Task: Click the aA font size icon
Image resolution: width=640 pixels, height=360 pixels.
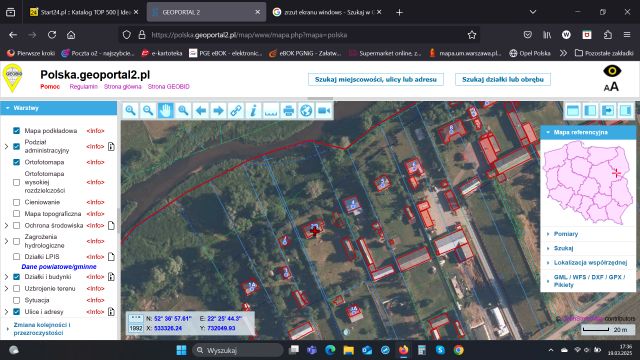Action: click(x=611, y=87)
